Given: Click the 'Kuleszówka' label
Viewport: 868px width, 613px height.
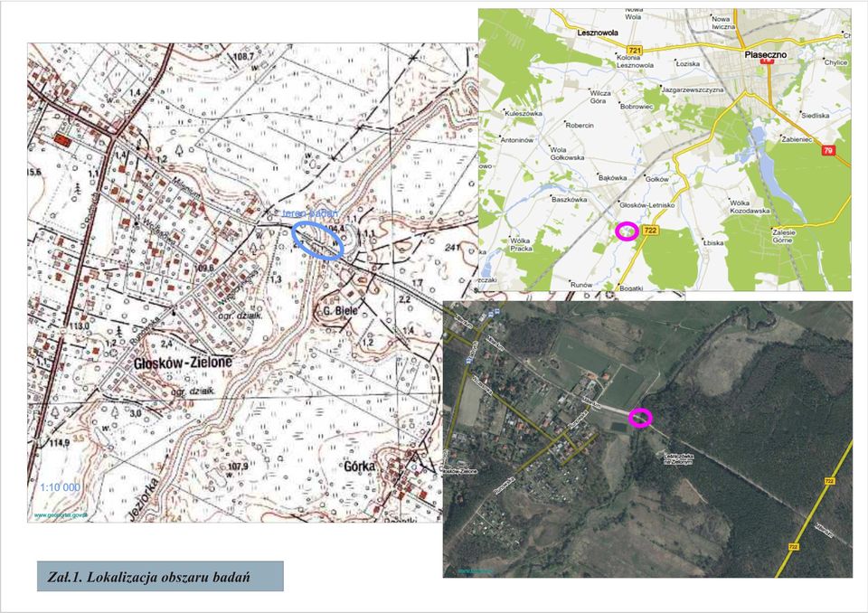Looking at the screenshot, I should click(524, 113).
